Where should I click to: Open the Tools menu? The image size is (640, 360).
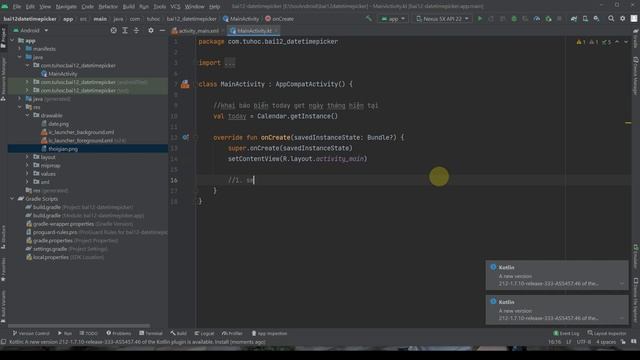tap(160, 7)
